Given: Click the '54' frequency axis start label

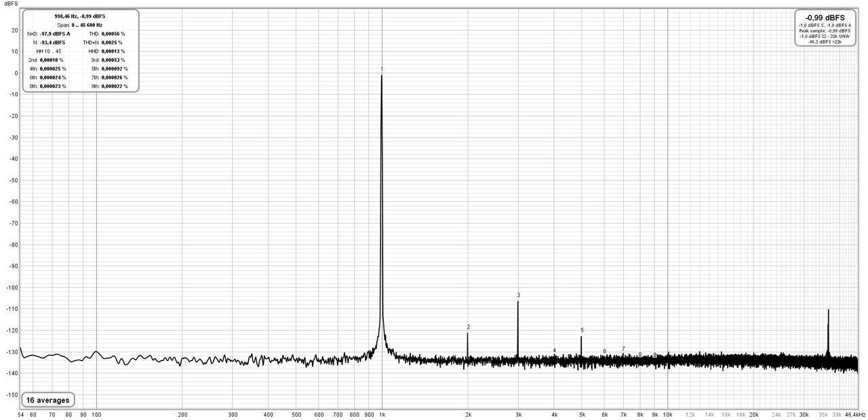Looking at the screenshot, I should [21, 414].
